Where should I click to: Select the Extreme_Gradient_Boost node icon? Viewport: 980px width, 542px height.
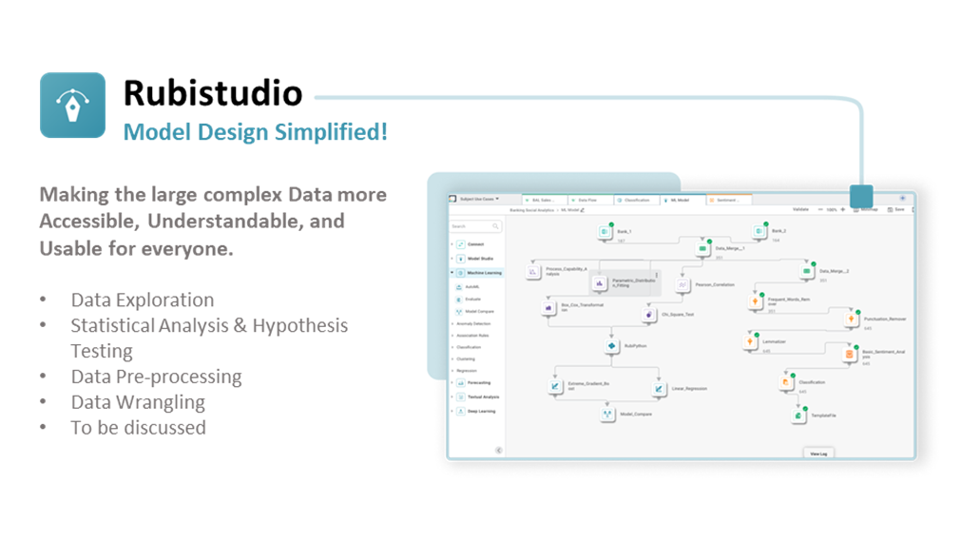pyautogui.click(x=554, y=387)
